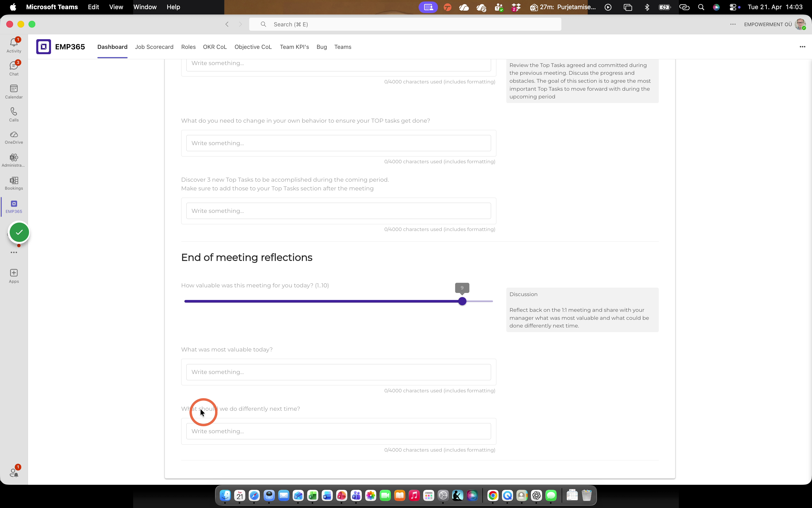The width and height of the screenshot is (812, 508).
Task: Open PowerPoint from the Dock
Action: [341, 496]
